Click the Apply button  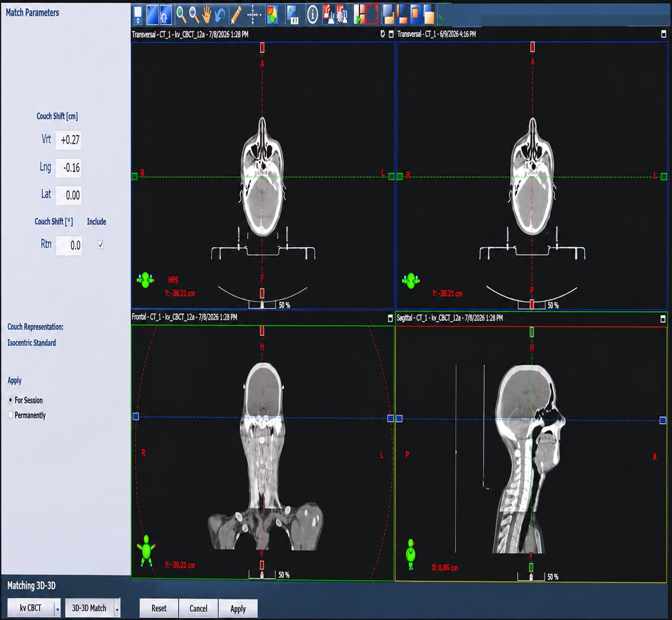coord(238,609)
